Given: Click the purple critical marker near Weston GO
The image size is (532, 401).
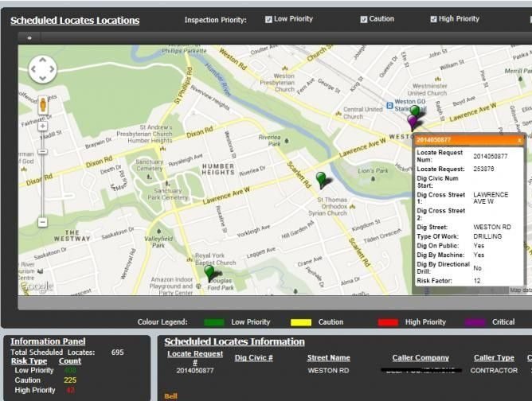Looking at the screenshot, I should [x=412, y=123].
